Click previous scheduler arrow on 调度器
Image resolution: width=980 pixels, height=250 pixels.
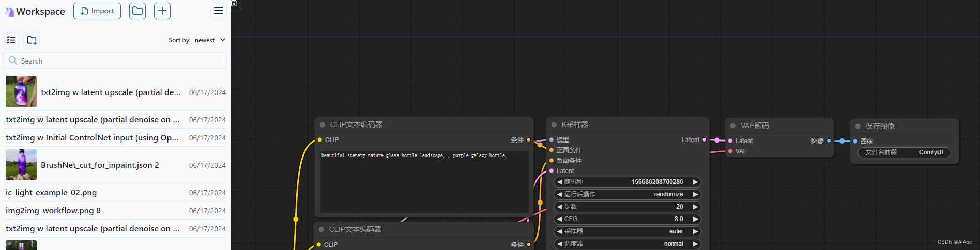coord(559,244)
